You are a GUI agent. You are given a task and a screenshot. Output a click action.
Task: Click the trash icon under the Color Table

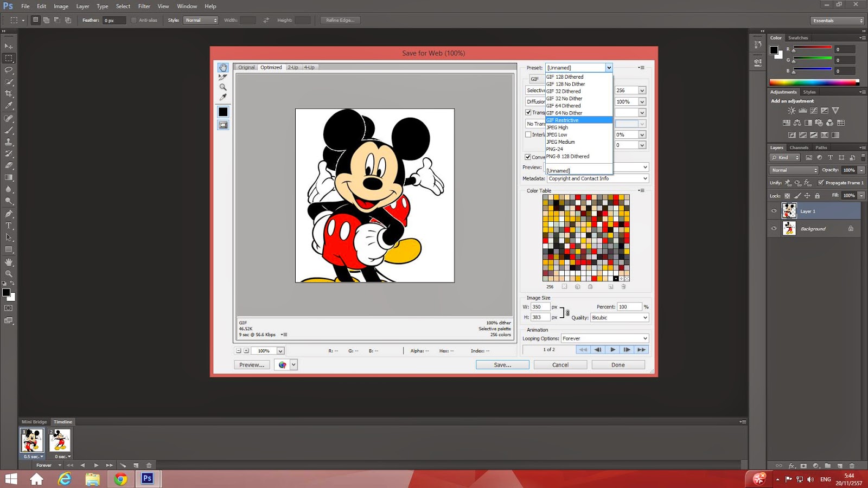pos(623,287)
